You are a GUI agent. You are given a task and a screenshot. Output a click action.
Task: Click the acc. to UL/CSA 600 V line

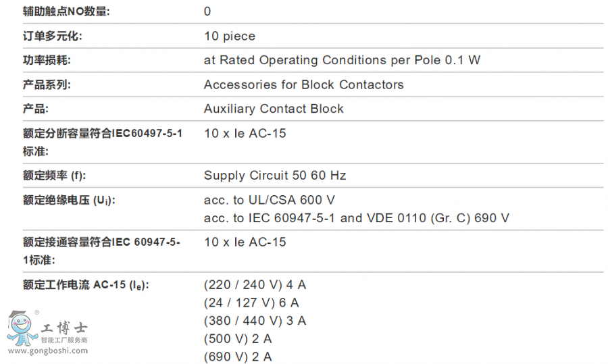pos(270,200)
